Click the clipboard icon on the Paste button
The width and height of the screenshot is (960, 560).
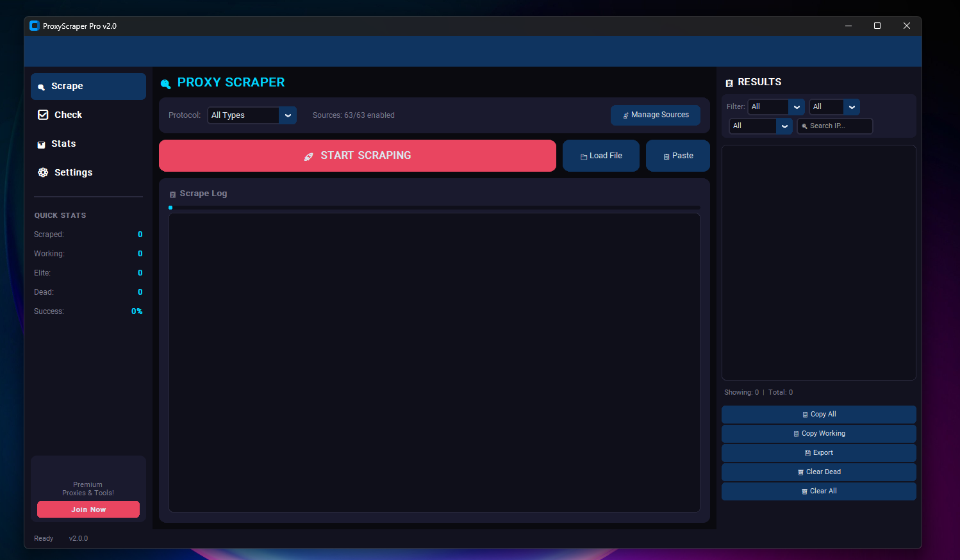point(666,155)
